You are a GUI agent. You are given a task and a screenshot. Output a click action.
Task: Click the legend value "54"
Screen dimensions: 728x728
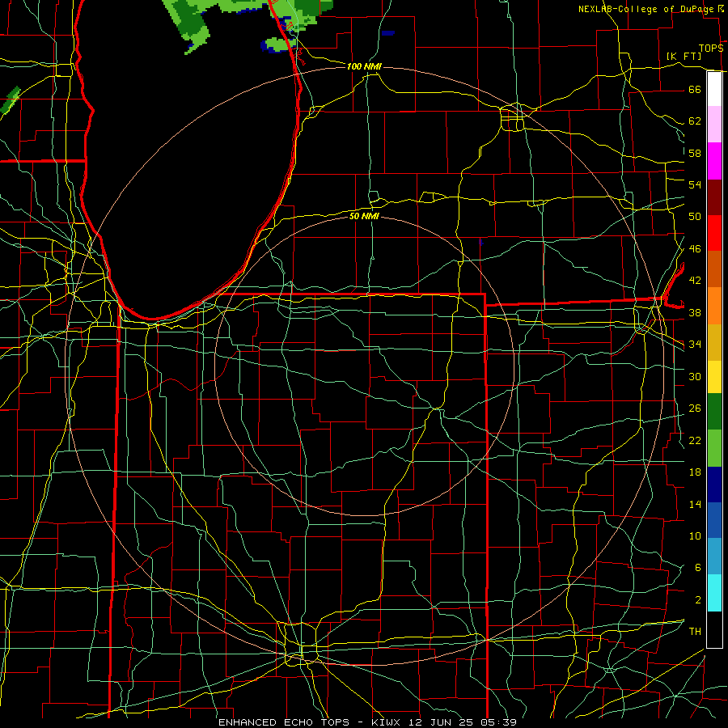[695, 184]
